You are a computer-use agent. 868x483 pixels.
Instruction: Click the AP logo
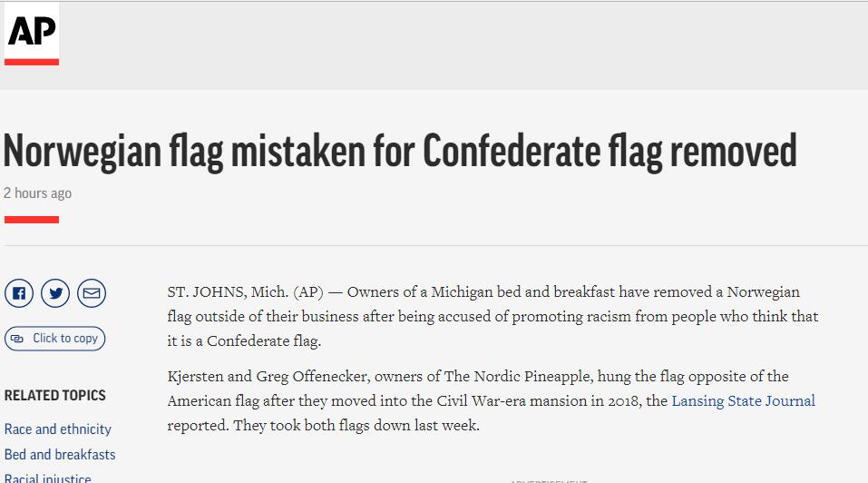[x=32, y=34]
